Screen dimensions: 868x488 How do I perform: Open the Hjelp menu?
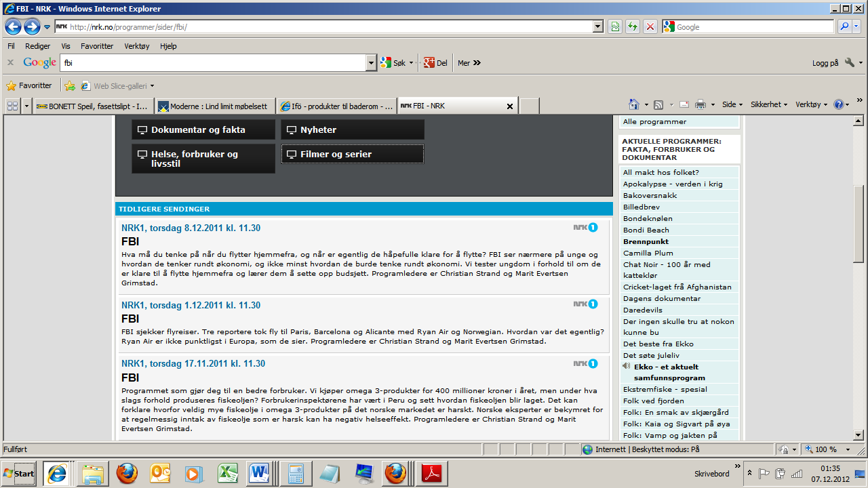(168, 46)
